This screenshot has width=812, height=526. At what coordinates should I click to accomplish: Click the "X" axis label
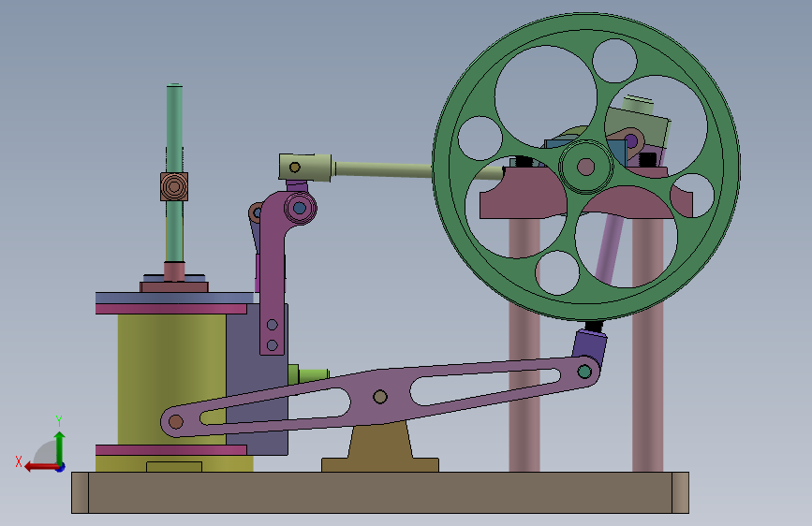pos(19,461)
